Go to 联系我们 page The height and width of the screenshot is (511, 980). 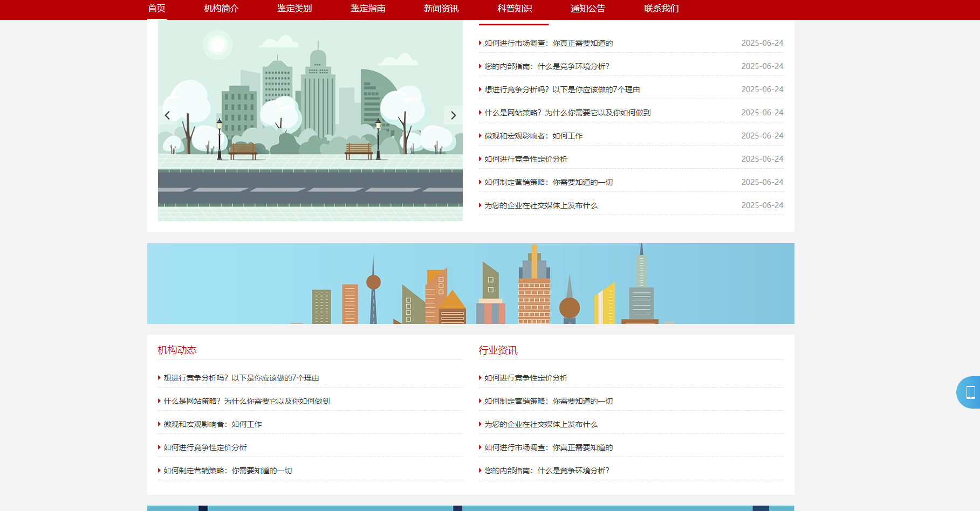[x=661, y=9]
